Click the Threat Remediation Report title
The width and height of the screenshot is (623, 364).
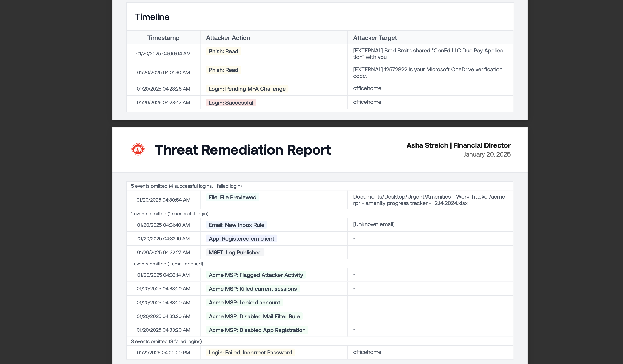tap(243, 150)
